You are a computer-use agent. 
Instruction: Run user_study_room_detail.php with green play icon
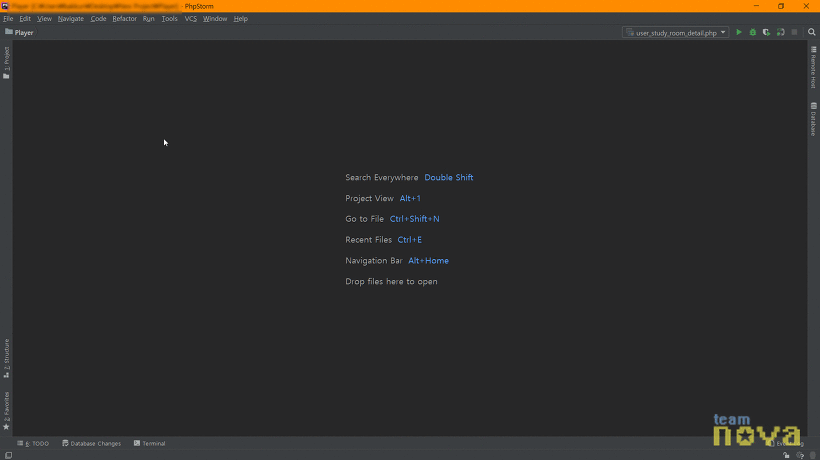(x=738, y=32)
